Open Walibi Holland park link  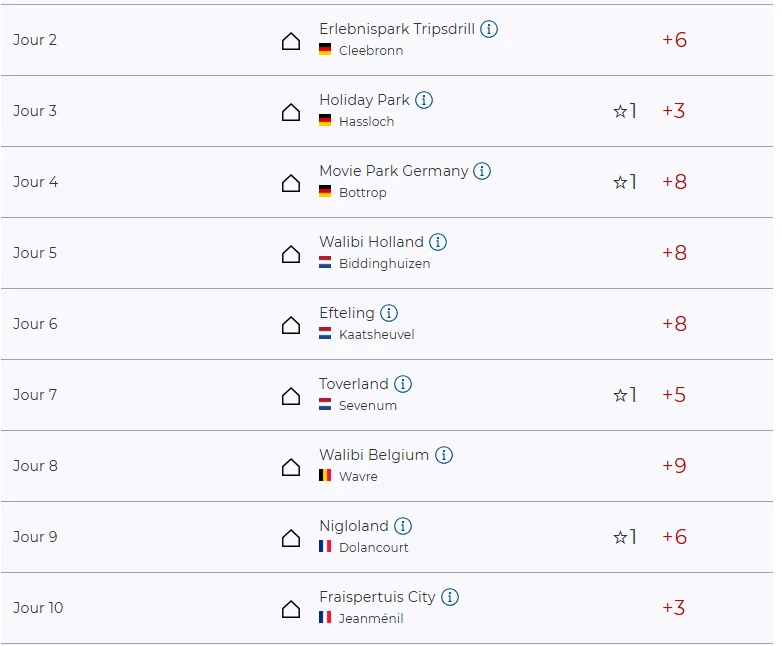coord(371,242)
